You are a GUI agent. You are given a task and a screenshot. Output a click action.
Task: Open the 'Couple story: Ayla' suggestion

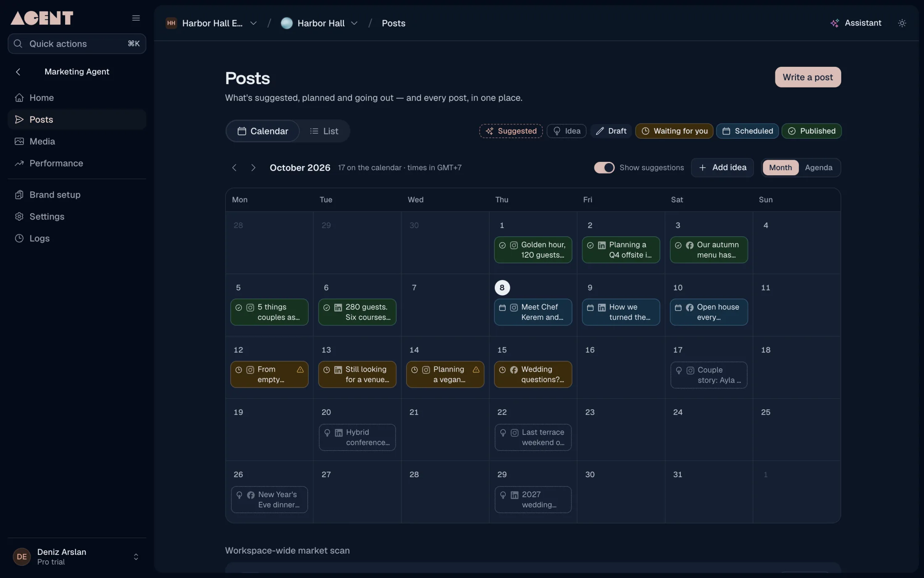[709, 375]
